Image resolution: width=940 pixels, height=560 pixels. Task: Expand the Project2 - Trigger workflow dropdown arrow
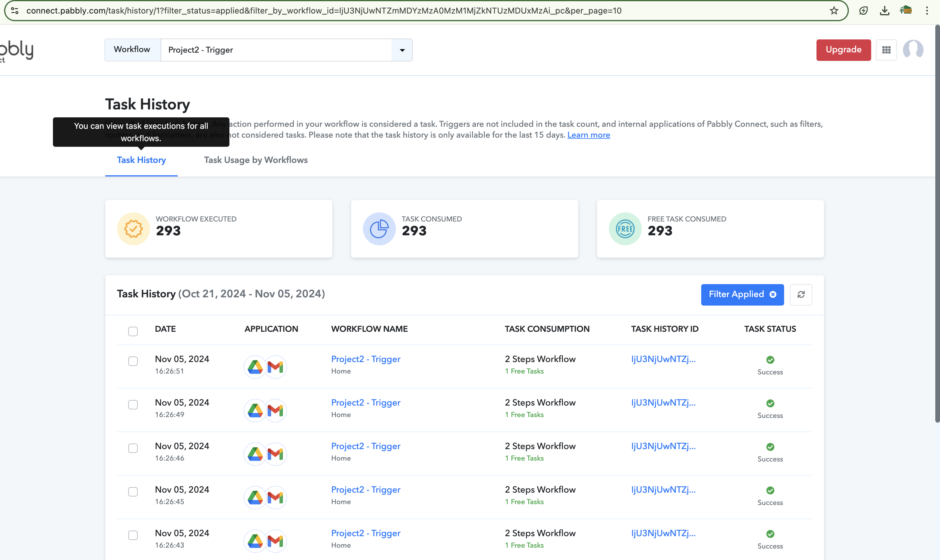point(402,50)
